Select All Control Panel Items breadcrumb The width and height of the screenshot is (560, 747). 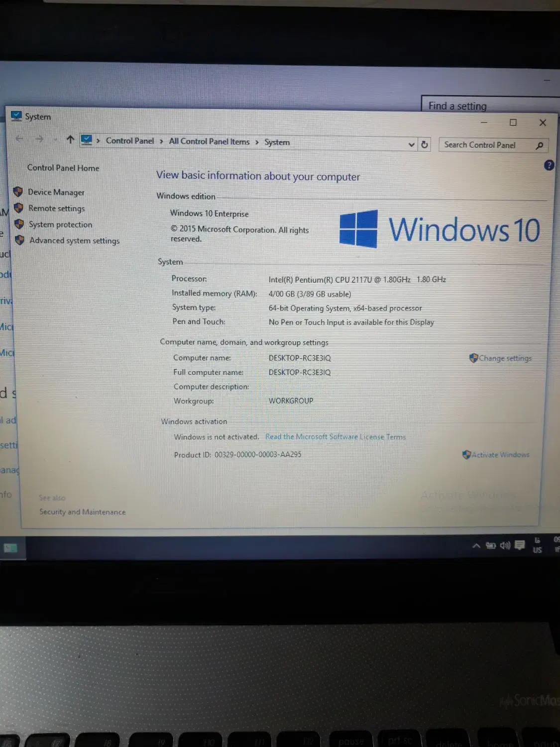209,141
